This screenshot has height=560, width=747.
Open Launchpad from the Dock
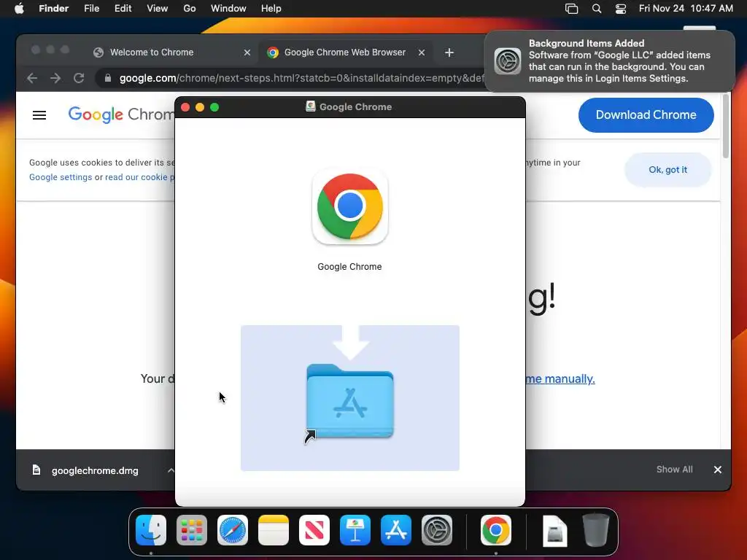pyautogui.click(x=192, y=530)
